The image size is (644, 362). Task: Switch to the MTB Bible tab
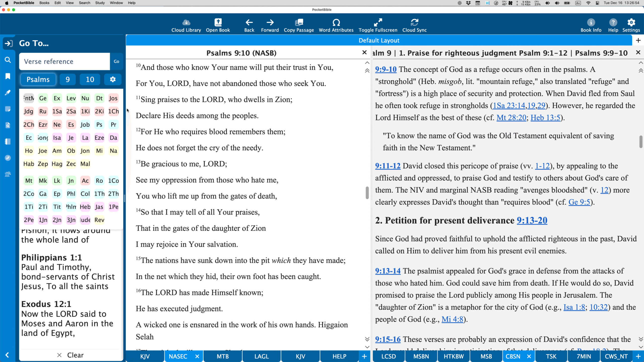coord(223,356)
